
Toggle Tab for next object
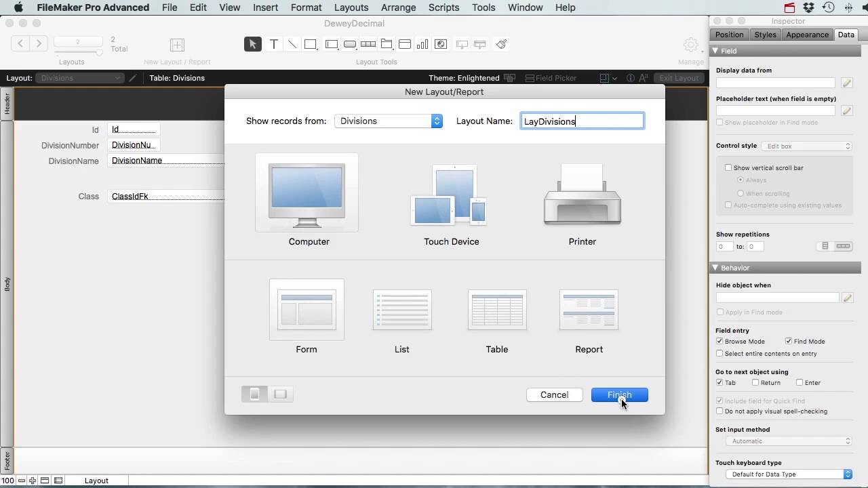point(719,383)
